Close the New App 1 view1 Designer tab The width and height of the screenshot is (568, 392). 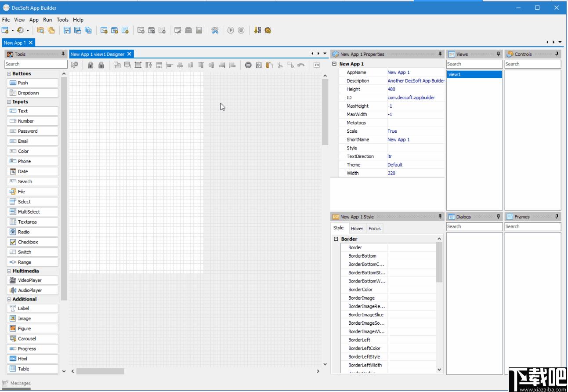[129, 54]
